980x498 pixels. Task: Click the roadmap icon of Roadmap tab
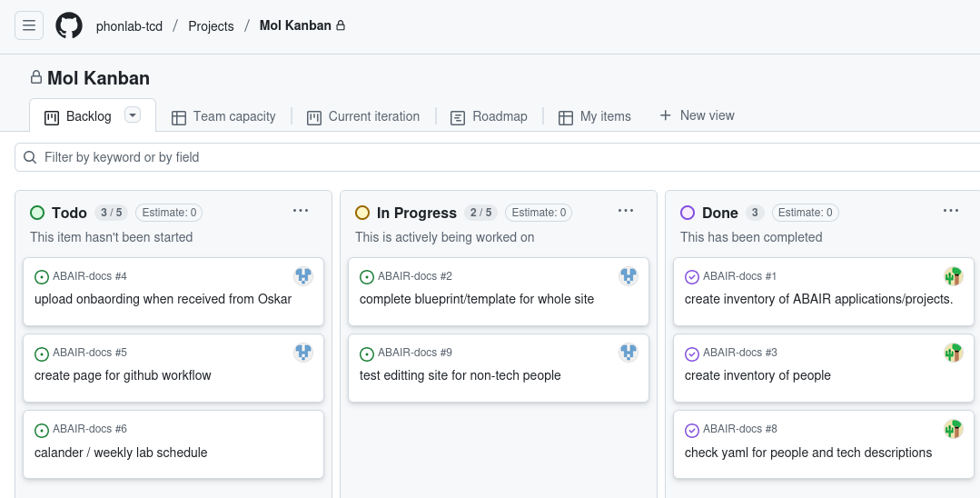coord(458,117)
